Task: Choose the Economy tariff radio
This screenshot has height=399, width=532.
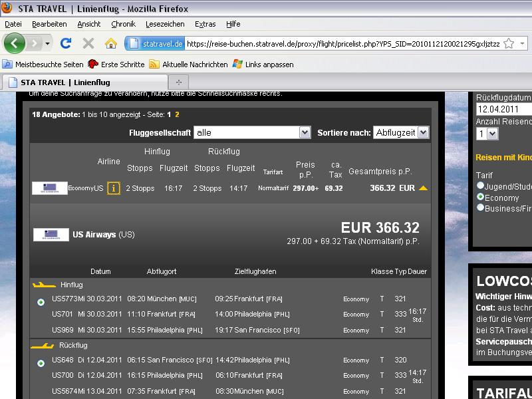Action: 480,196
